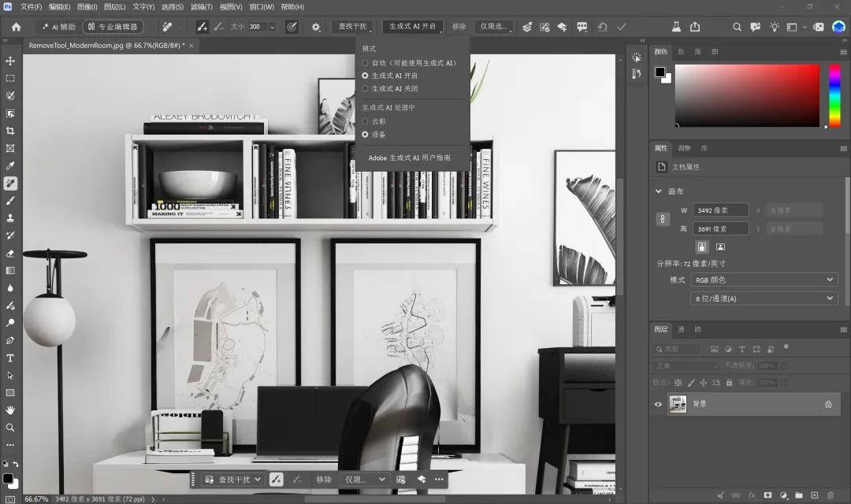851x504 pixels.
Task: Open the 8 位/通道 bit depth dropdown
Action: coord(764,298)
